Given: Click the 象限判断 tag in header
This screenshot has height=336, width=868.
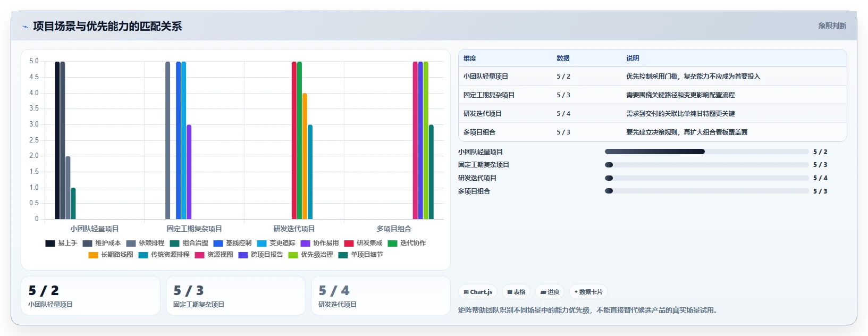Looking at the screenshot, I should [x=832, y=26].
